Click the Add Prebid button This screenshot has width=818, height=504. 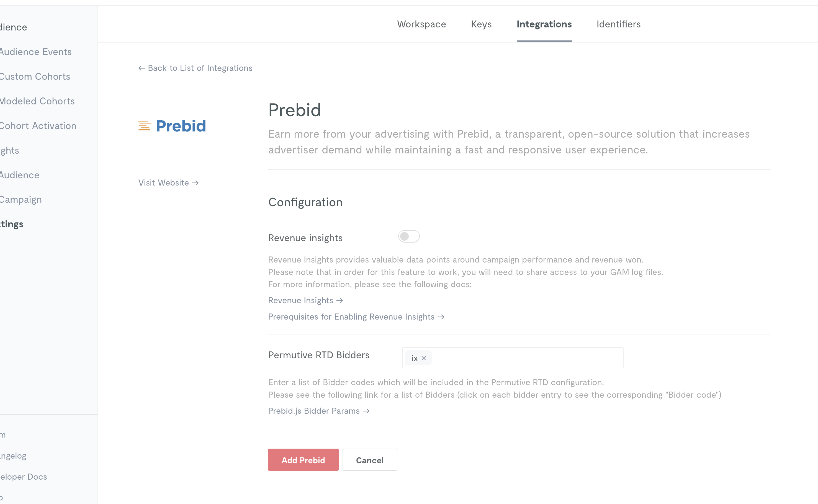pos(303,460)
